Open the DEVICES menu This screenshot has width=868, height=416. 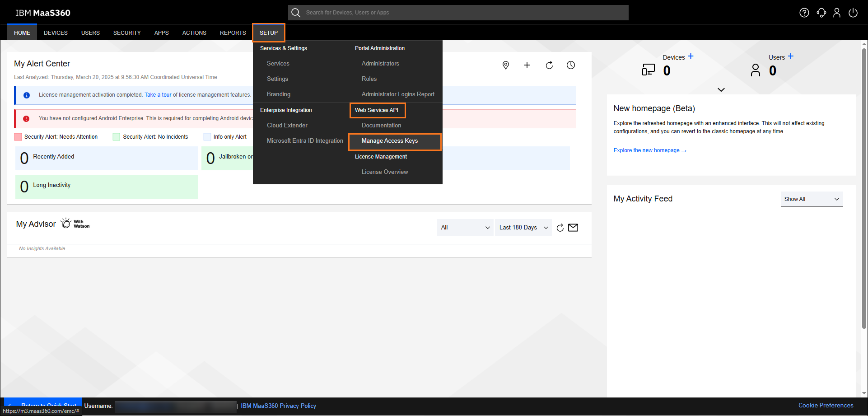(x=56, y=33)
